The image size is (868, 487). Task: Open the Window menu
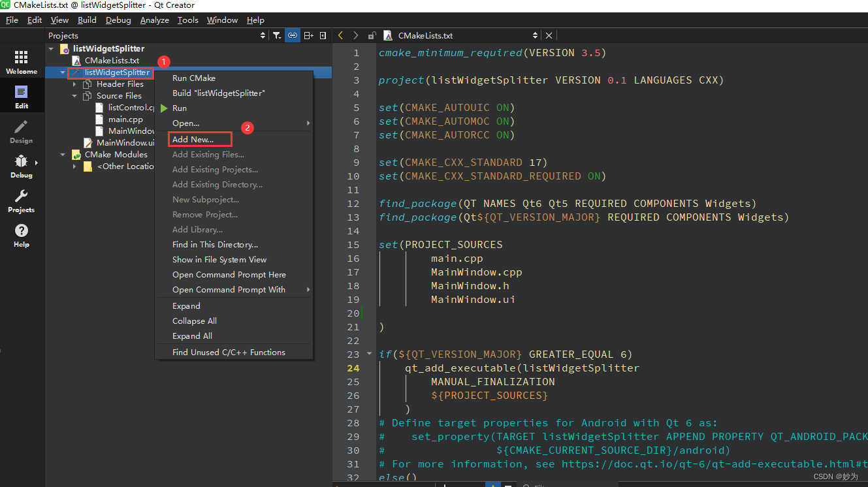[222, 20]
